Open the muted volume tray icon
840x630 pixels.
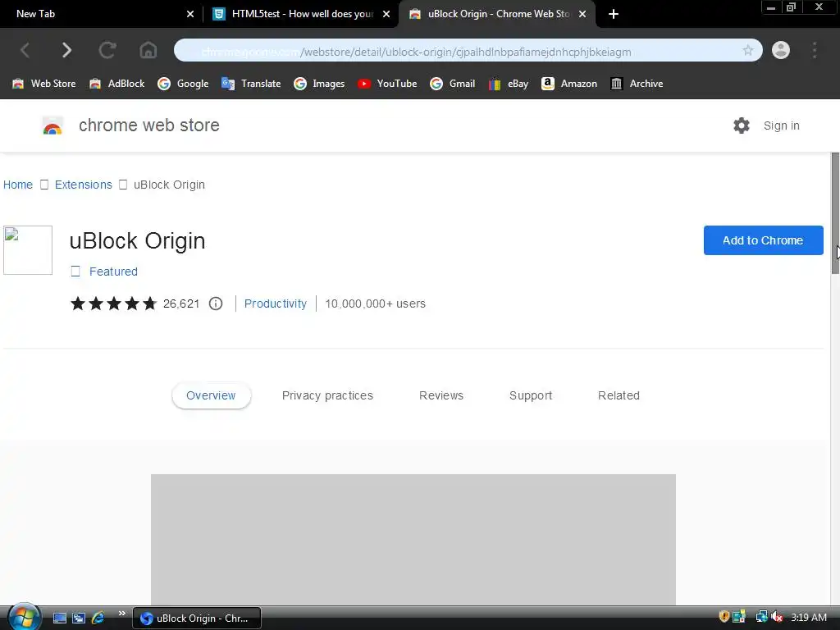tap(777, 617)
